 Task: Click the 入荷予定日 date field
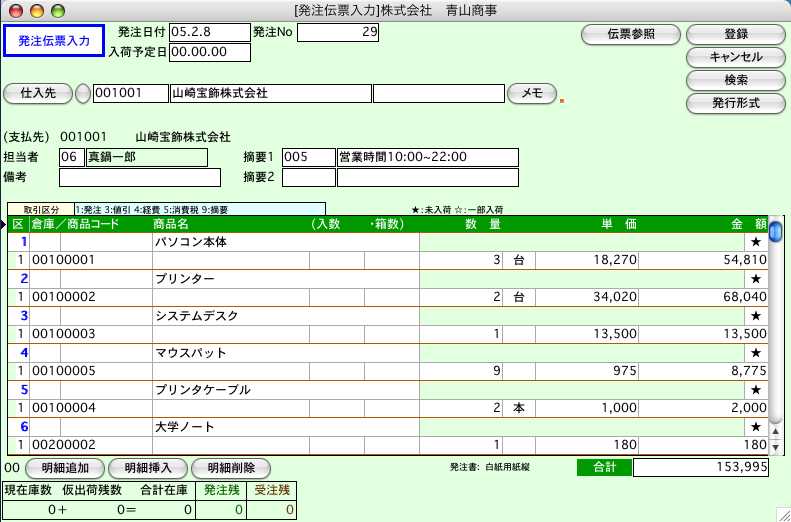tap(210, 51)
